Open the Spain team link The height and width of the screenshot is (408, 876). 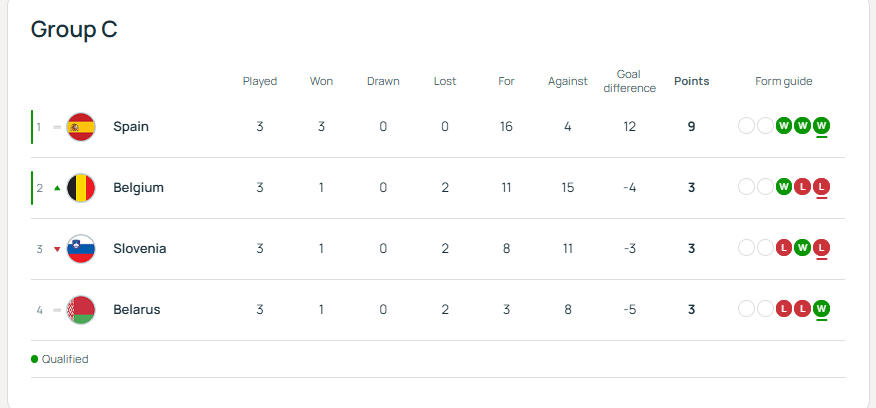pyautogui.click(x=131, y=127)
